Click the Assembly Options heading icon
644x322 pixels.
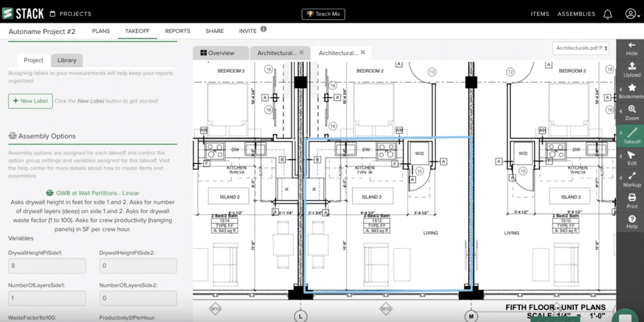(12, 136)
